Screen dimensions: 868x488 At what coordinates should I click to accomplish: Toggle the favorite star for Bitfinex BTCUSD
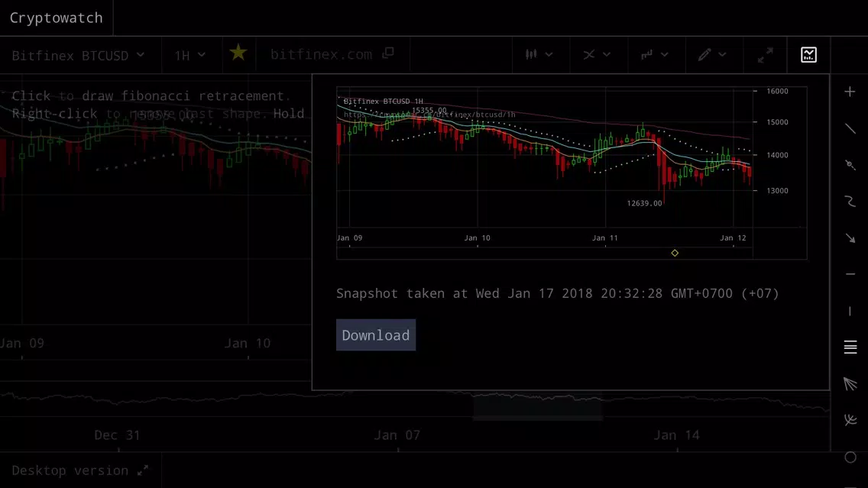(238, 53)
